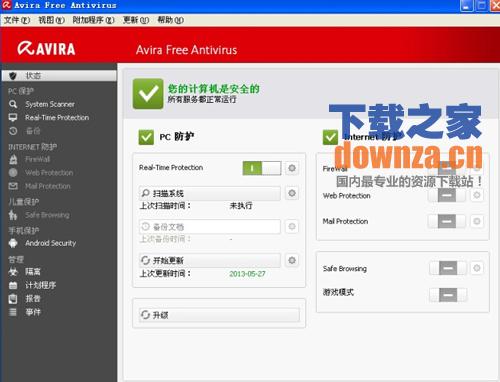
Task: Click the Web Protection globe icon in sidebar
Action: click(x=13, y=173)
